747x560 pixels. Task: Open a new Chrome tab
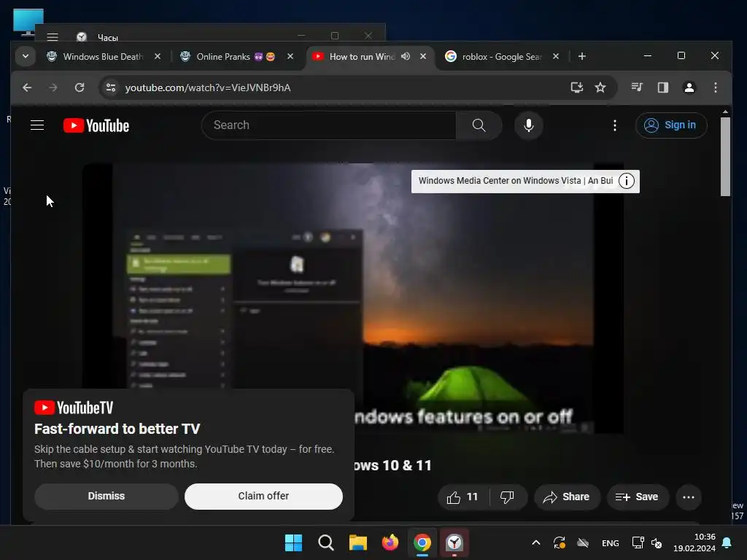tap(581, 56)
